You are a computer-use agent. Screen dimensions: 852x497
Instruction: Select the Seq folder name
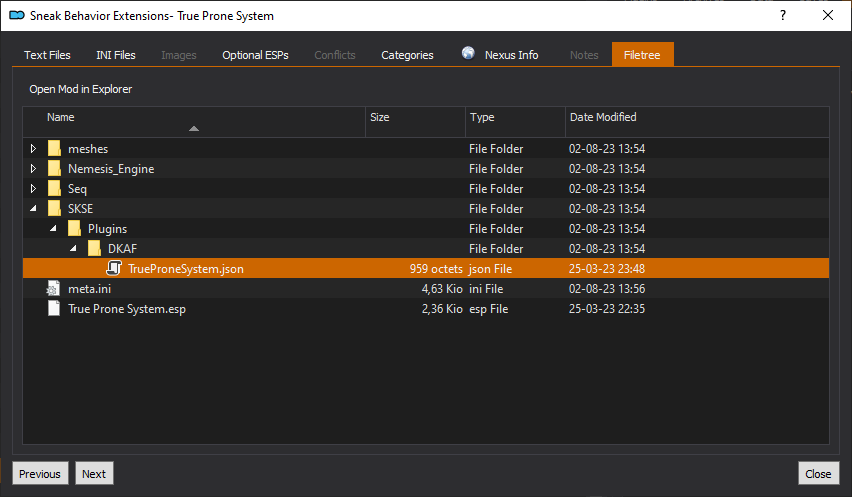click(77, 188)
